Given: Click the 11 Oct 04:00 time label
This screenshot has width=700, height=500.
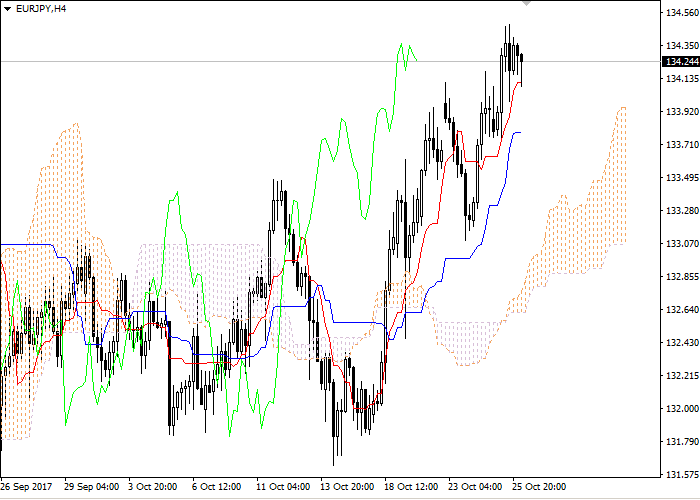Looking at the screenshot, I should (283, 487).
